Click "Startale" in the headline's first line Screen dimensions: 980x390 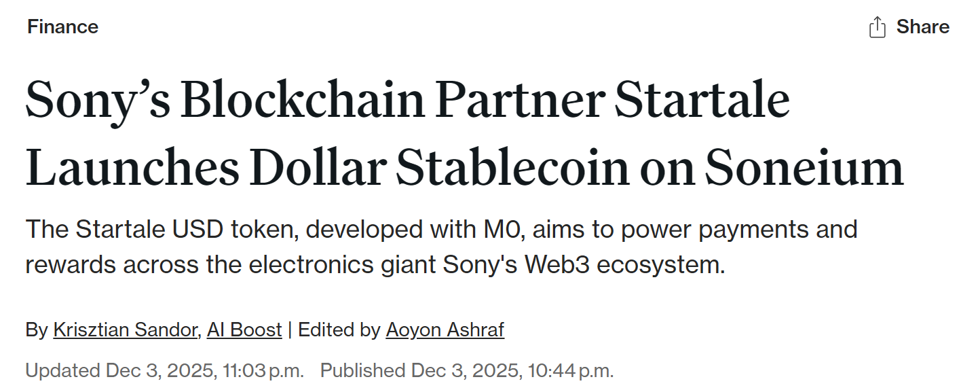coord(704,101)
